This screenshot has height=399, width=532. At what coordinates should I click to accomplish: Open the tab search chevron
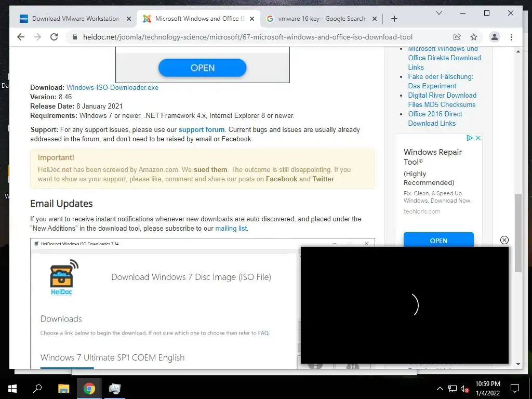click(x=438, y=13)
